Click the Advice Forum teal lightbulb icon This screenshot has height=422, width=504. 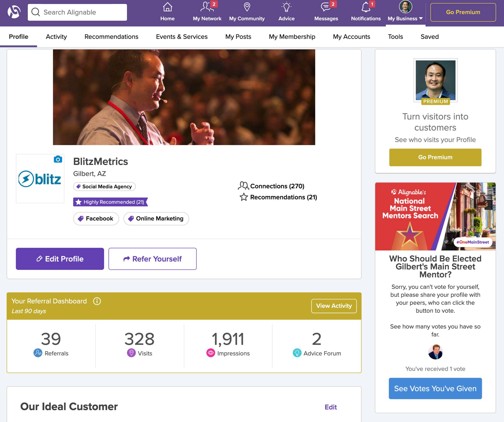[297, 353]
